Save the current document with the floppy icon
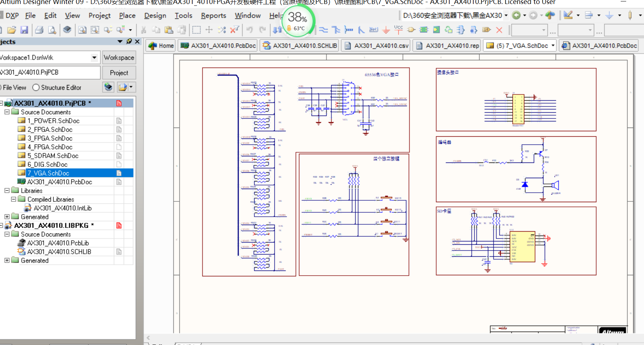644x345 pixels. (24, 30)
